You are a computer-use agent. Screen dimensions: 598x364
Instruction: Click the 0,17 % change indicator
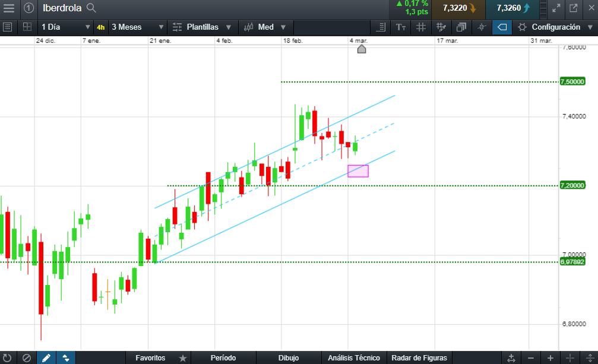point(412,4)
